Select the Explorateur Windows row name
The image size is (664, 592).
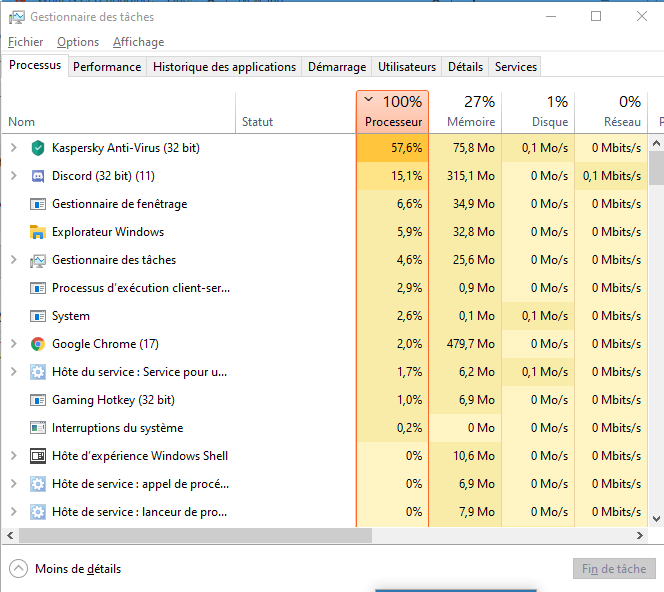[108, 232]
